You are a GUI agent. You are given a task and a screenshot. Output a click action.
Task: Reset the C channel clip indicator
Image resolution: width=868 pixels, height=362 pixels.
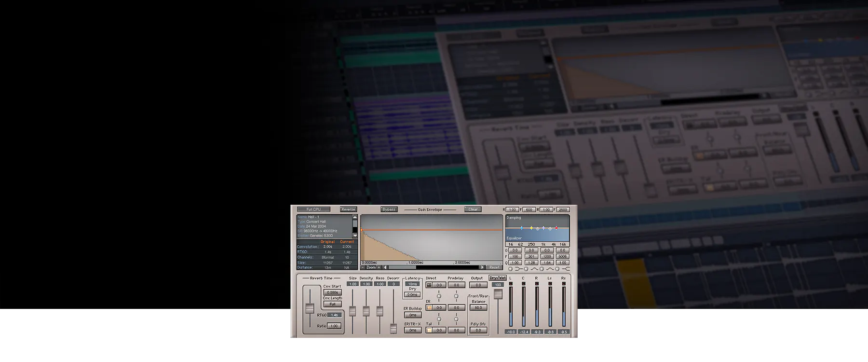tap(523, 284)
